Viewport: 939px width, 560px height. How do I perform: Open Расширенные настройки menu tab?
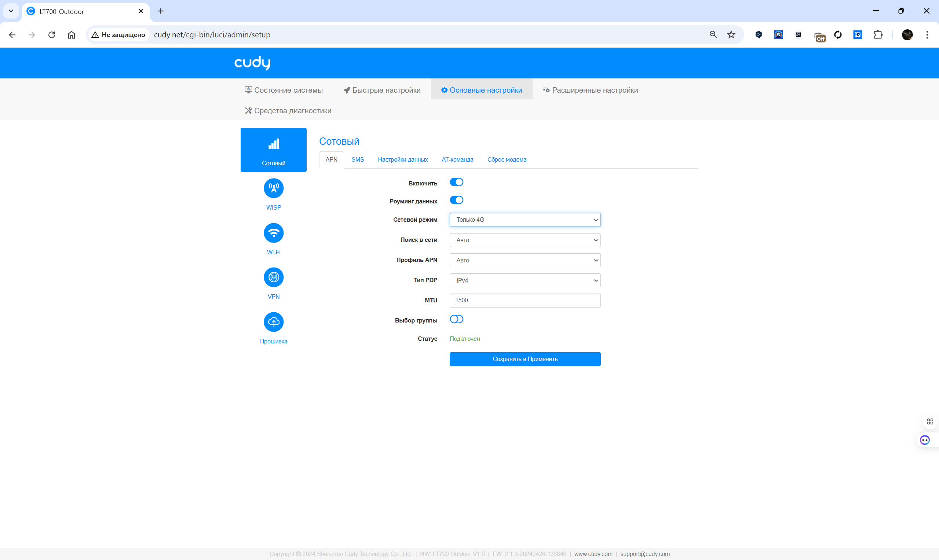(x=590, y=90)
